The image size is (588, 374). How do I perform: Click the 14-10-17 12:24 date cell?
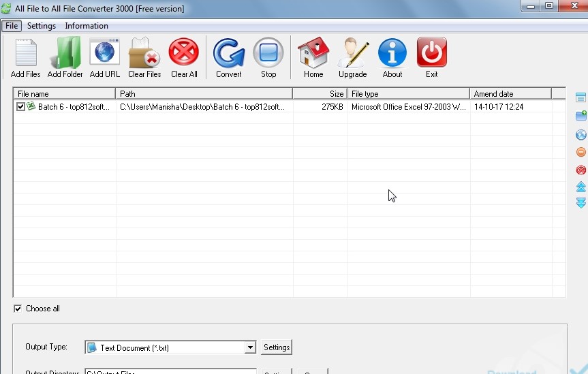tap(498, 107)
